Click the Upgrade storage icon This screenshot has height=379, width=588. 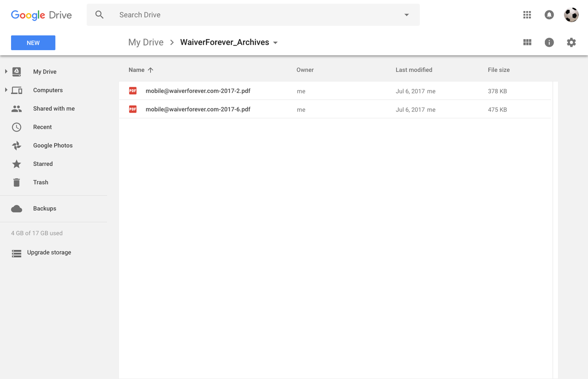17,253
